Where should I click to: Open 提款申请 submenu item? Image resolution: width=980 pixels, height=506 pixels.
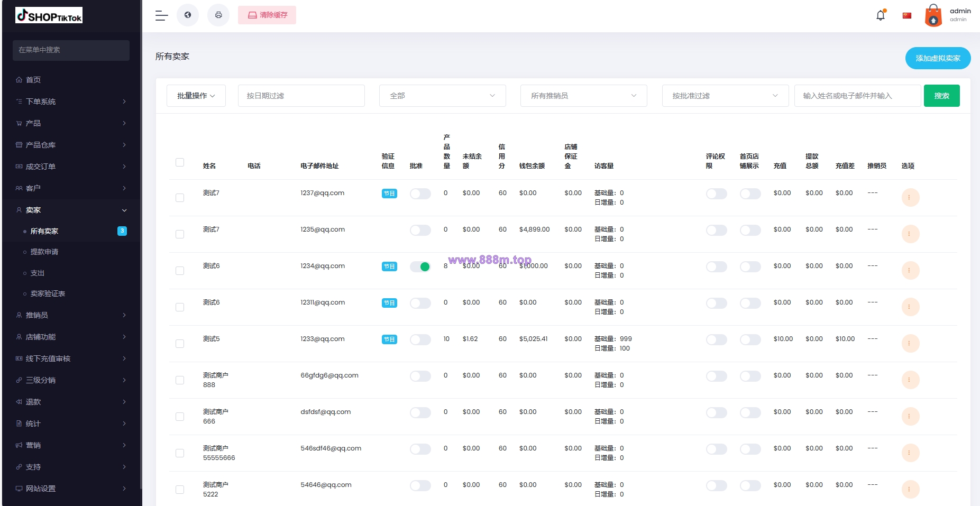click(44, 252)
